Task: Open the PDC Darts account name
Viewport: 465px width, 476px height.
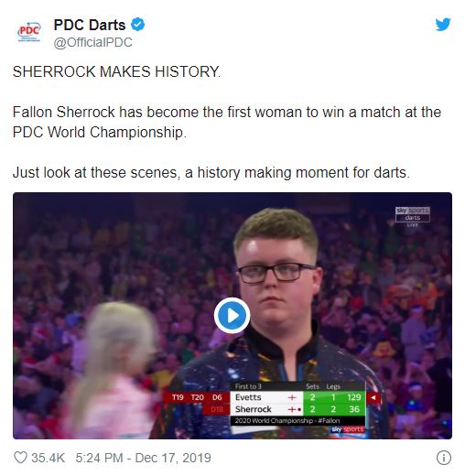Action: pos(90,25)
